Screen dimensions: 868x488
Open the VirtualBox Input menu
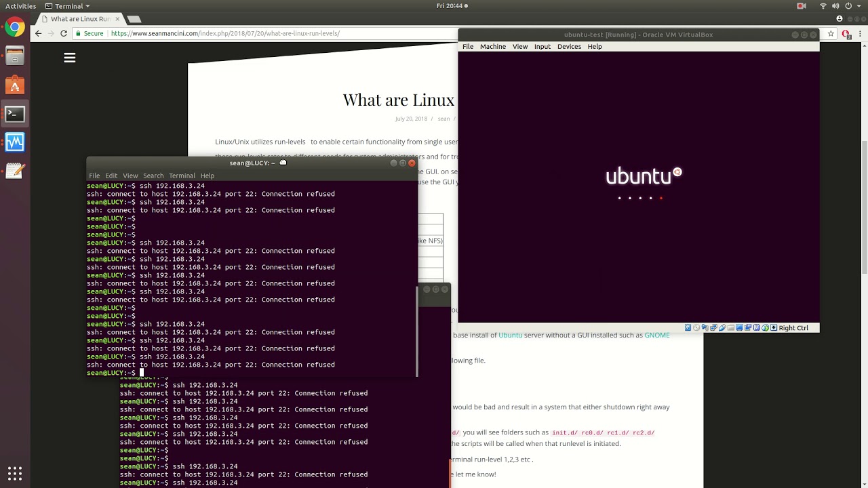pos(542,46)
